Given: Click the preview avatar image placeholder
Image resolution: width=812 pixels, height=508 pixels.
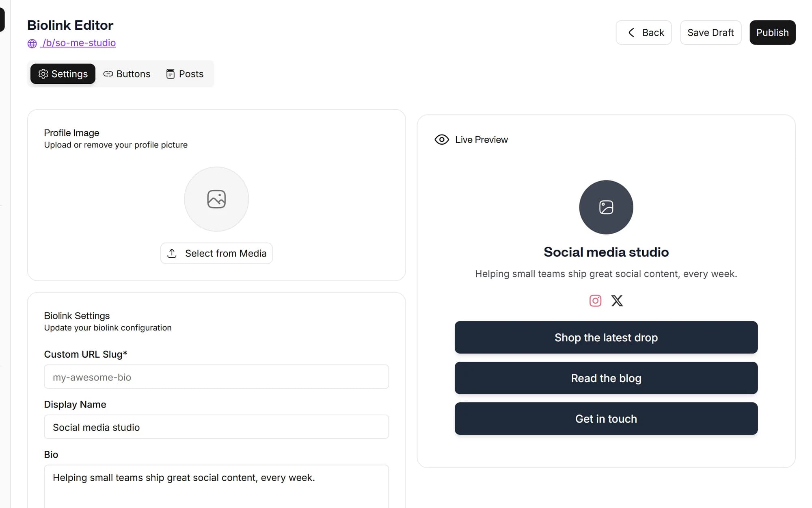Looking at the screenshot, I should (606, 207).
